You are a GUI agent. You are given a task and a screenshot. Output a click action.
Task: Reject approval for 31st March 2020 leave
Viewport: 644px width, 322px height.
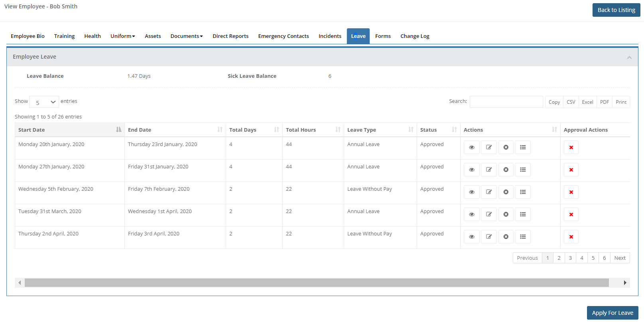pos(571,214)
